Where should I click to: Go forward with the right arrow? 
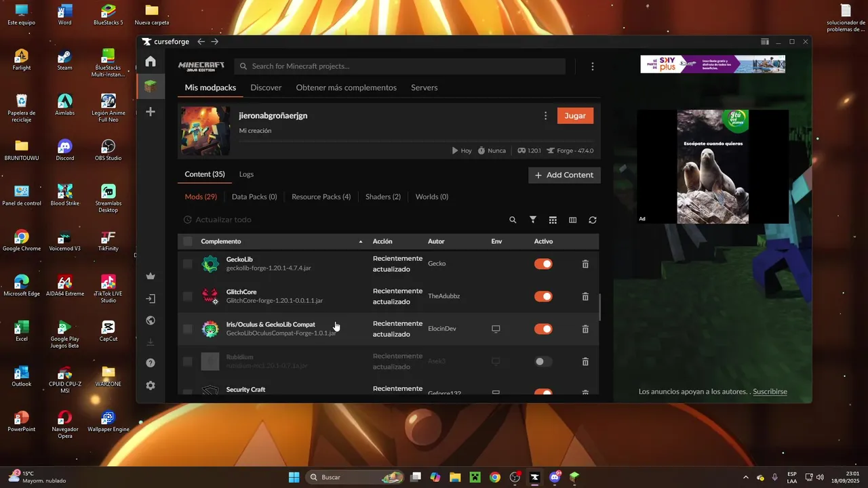[x=215, y=42]
